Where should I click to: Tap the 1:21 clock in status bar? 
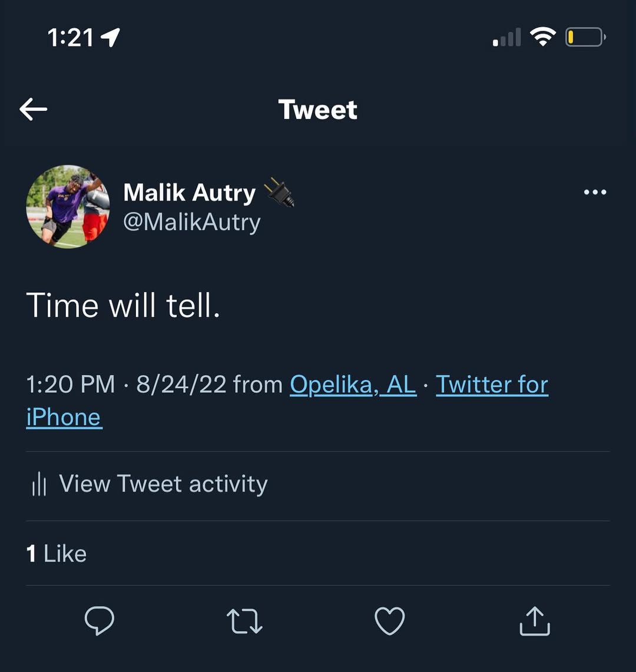[71, 38]
